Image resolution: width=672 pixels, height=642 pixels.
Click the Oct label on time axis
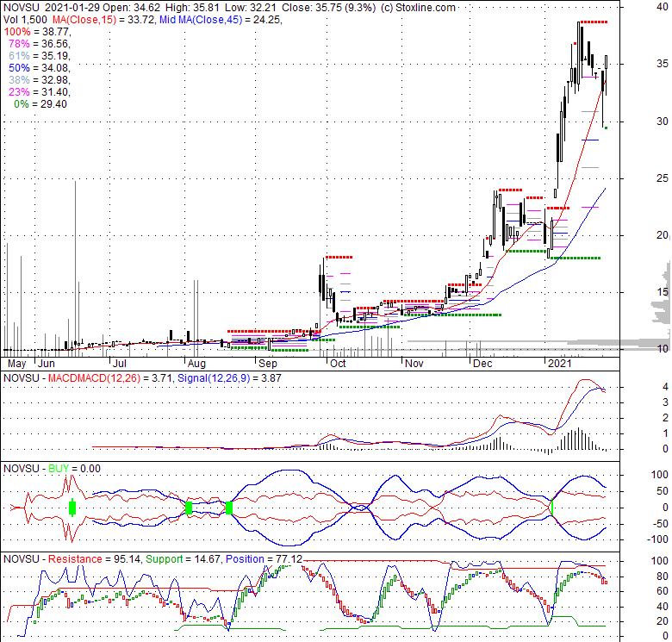[338, 364]
